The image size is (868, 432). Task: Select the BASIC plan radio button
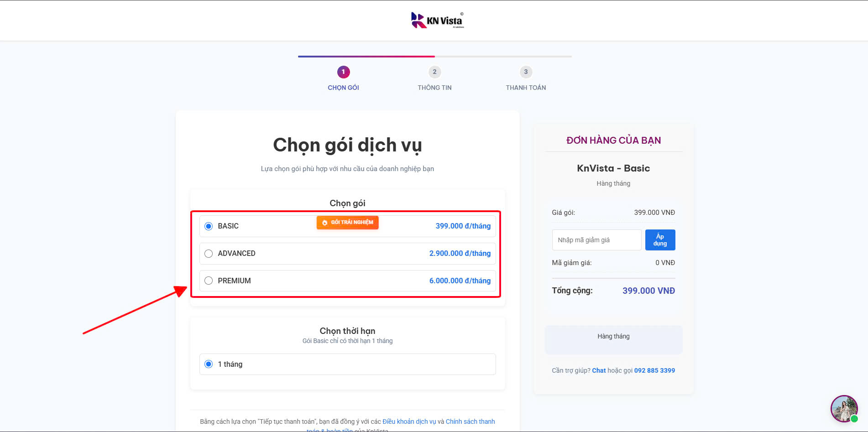pos(209,226)
